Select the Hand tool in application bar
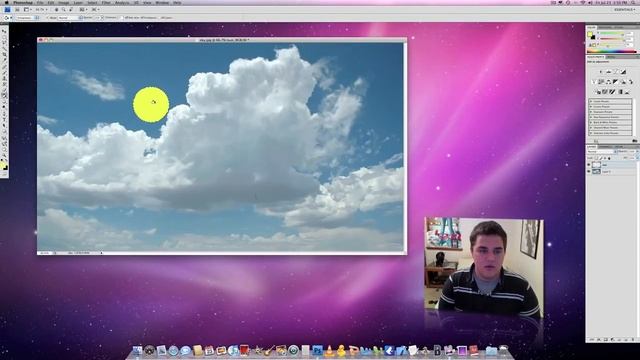The height and width of the screenshot is (360, 640). [56, 9]
